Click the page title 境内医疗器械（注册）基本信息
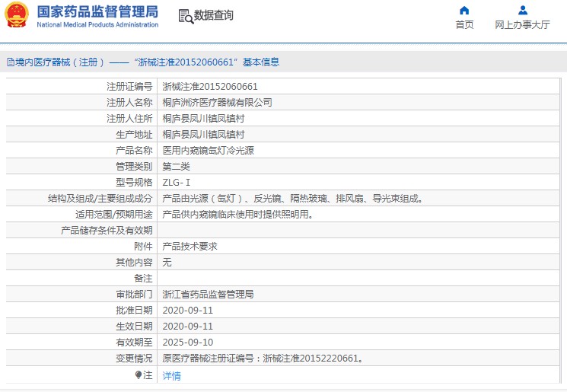 148,62
